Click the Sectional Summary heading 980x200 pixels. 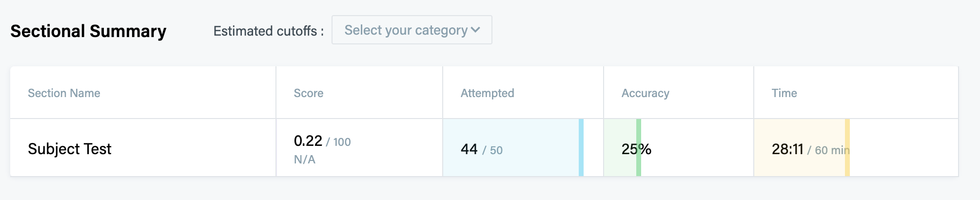pos(88,31)
